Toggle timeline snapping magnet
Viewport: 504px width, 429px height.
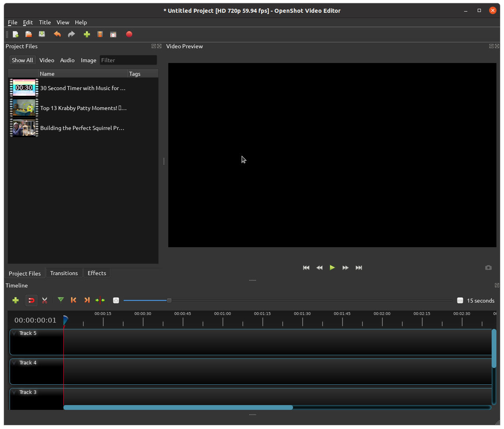pos(31,300)
